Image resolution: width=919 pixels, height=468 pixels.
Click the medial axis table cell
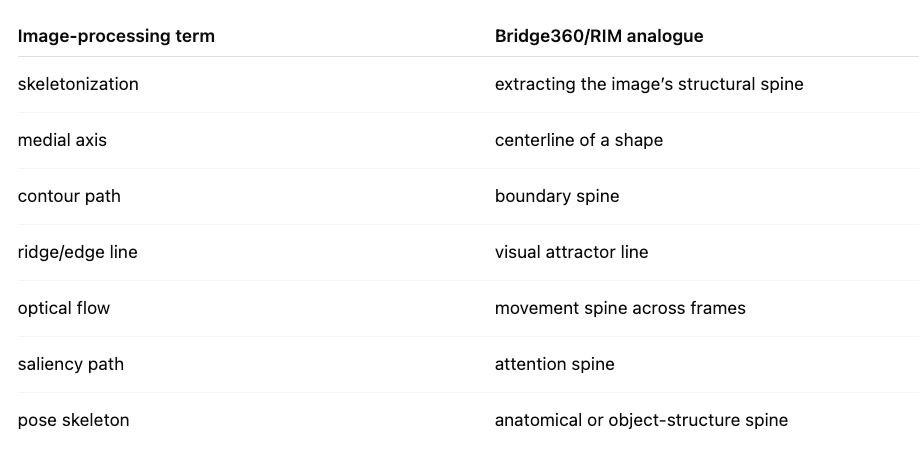tap(62, 141)
